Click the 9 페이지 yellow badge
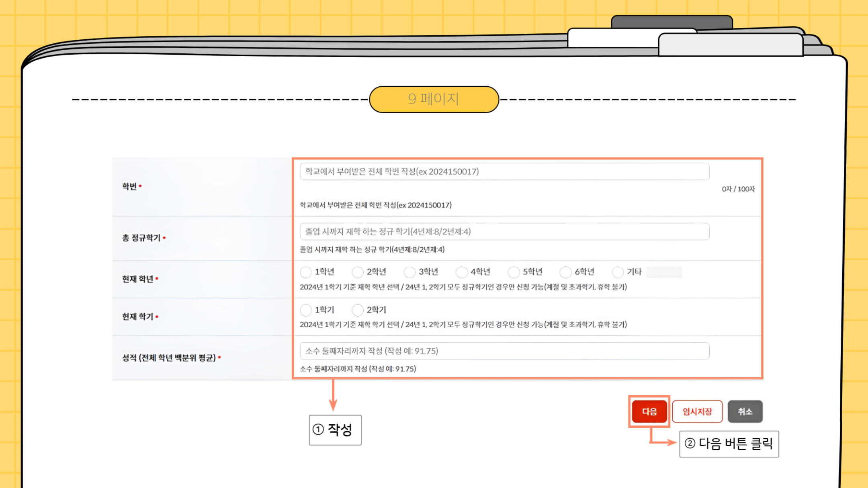Image resolution: width=868 pixels, height=488 pixels. 434,99
